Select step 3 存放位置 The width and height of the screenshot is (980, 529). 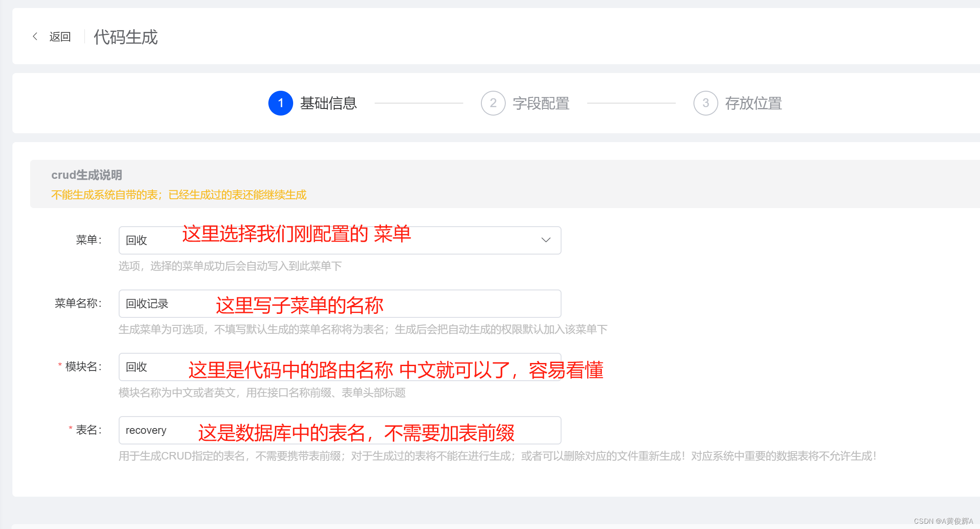pos(738,103)
